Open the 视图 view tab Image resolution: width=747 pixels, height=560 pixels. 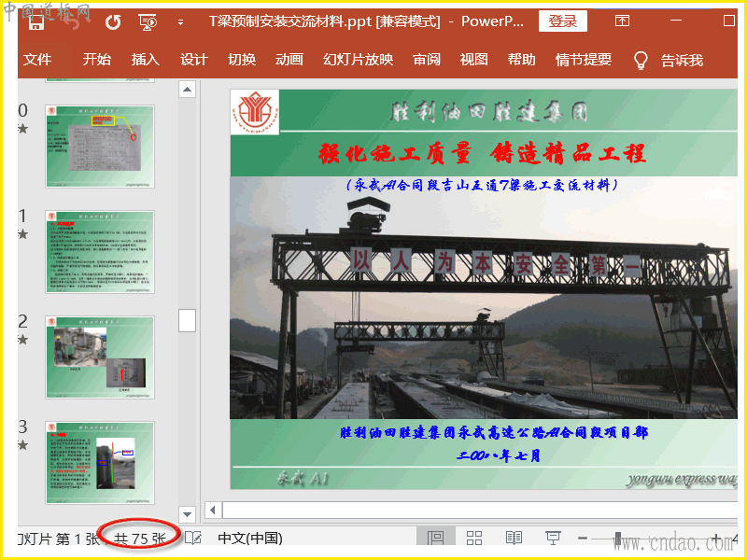click(x=473, y=60)
